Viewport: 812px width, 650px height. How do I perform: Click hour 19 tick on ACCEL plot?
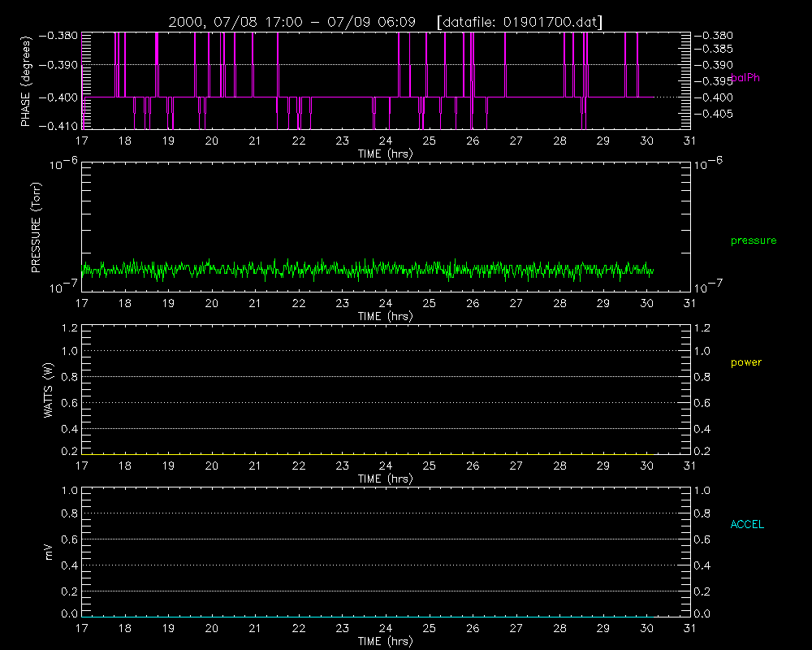pyautogui.click(x=168, y=628)
